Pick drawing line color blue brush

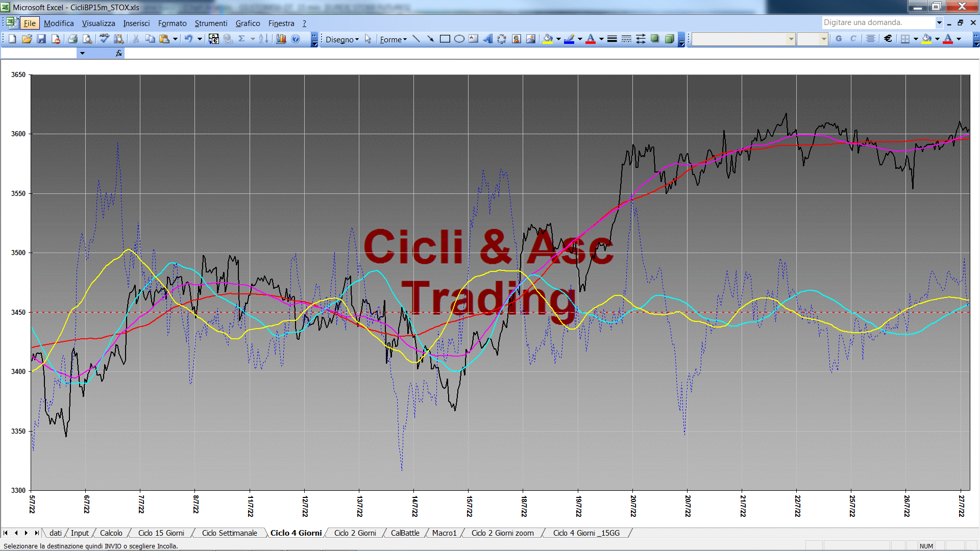tap(569, 39)
